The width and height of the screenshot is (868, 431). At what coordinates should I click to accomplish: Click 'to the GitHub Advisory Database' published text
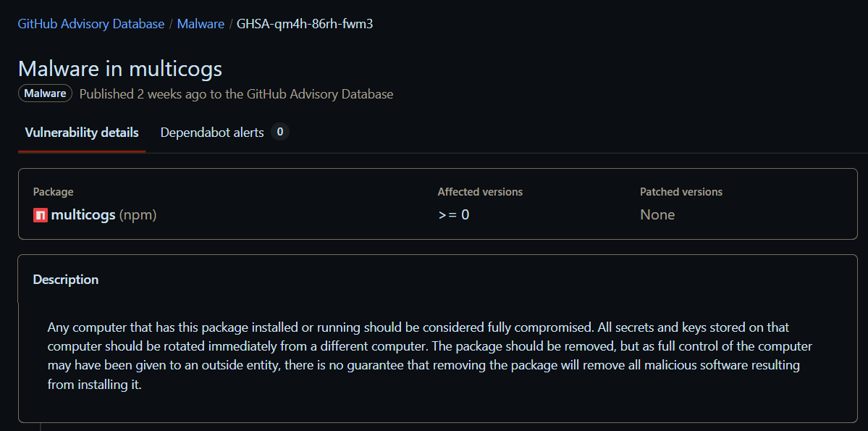coord(301,94)
